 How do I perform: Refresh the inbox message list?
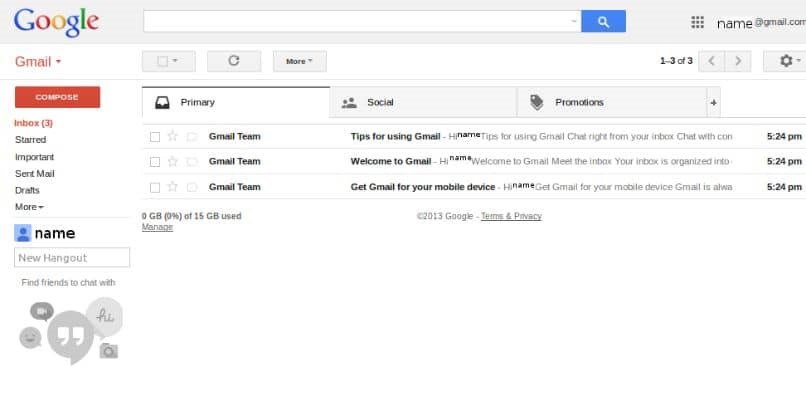pyautogui.click(x=234, y=61)
